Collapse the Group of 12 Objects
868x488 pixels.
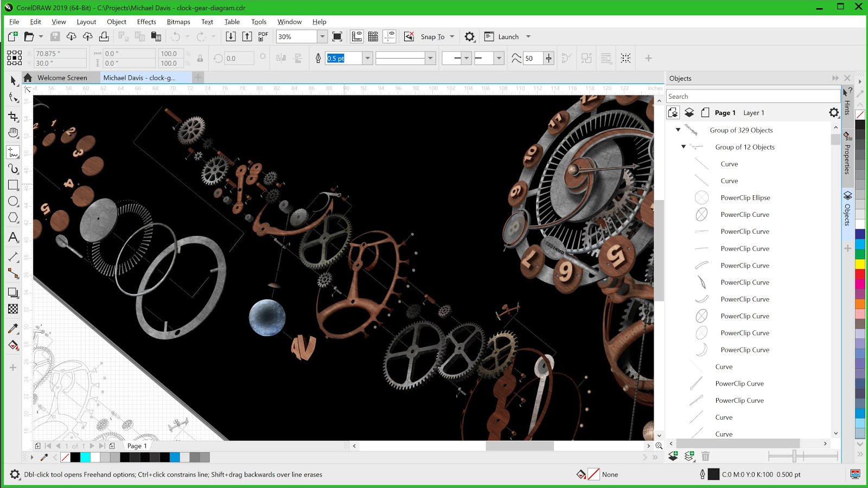684,147
